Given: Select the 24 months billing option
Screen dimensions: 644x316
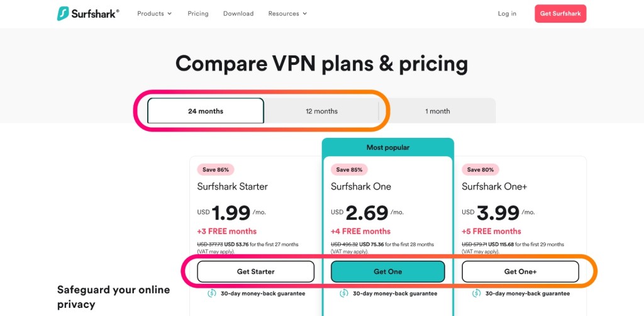Looking at the screenshot, I should point(206,111).
